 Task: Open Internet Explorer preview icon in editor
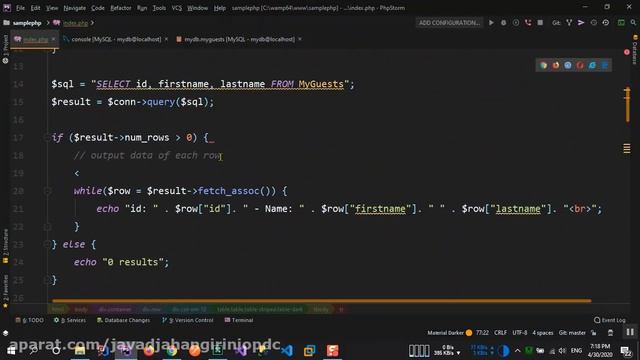point(592,65)
